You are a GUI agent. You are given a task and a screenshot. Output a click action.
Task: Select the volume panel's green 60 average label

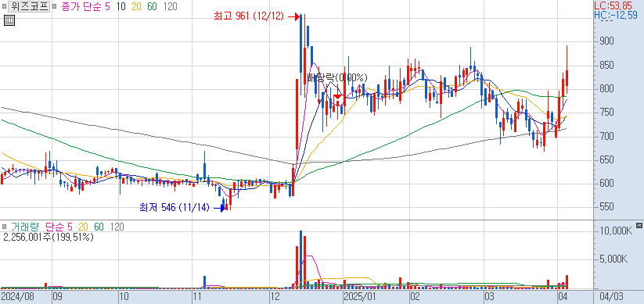coord(99,227)
